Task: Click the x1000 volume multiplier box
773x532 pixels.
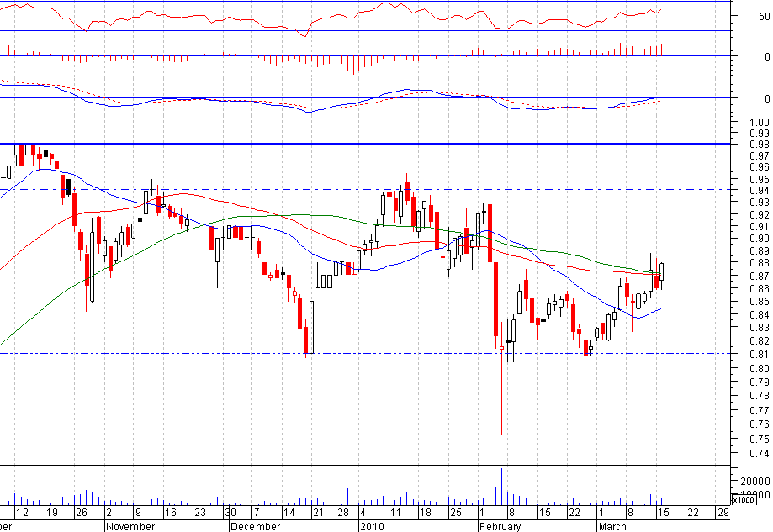Action: pyautogui.click(x=743, y=499)
